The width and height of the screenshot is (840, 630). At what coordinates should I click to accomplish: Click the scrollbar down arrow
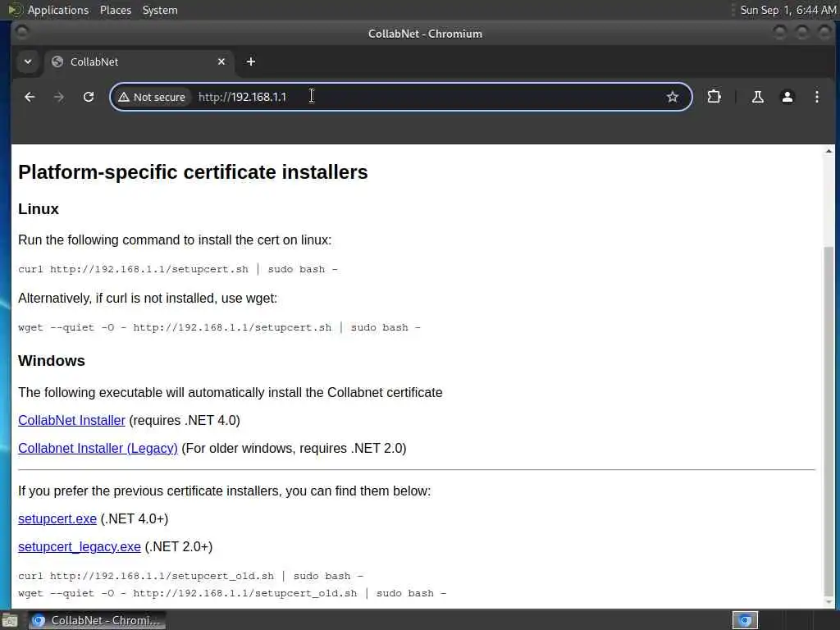coord(829,602)
